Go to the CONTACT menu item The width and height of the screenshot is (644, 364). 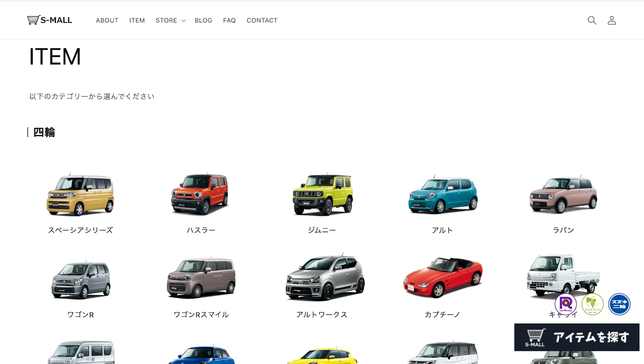pyautogui.click(x=262, y=21)
